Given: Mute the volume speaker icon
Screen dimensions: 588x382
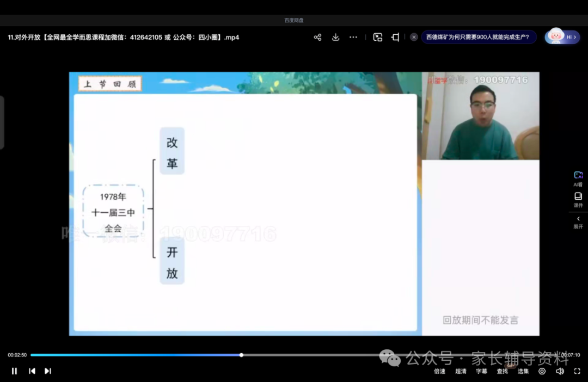Looking at the screenshot, I should point(560,371).
